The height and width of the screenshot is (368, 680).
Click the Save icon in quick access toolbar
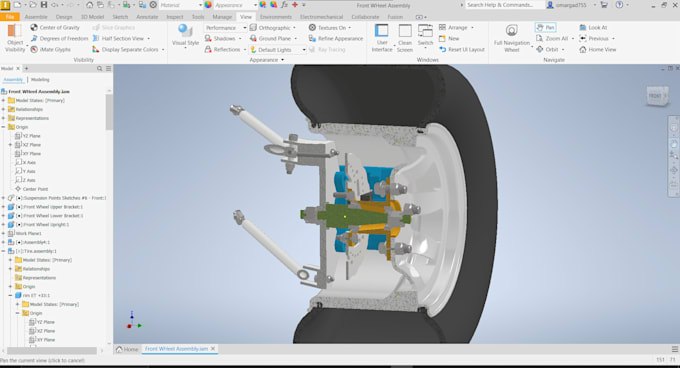[44, 5]
